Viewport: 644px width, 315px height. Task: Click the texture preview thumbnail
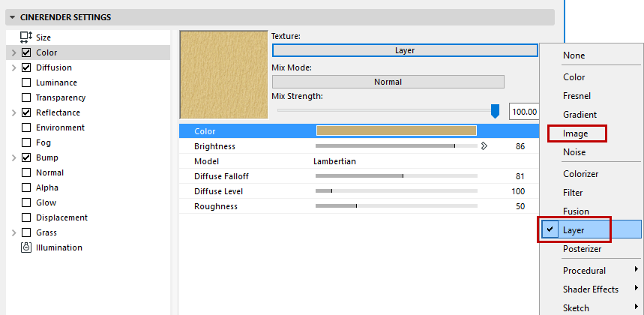coord(224,74)
